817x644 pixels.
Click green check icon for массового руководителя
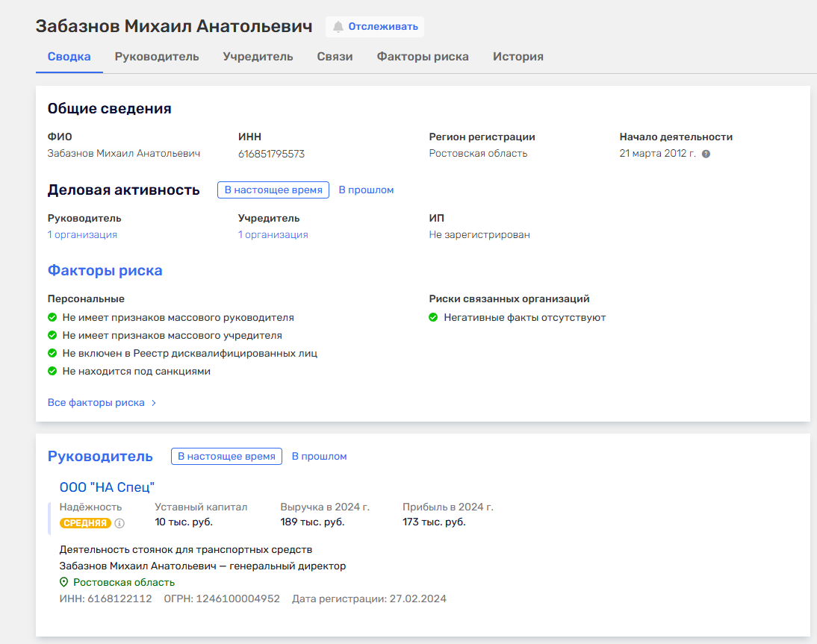pos(52,317)
